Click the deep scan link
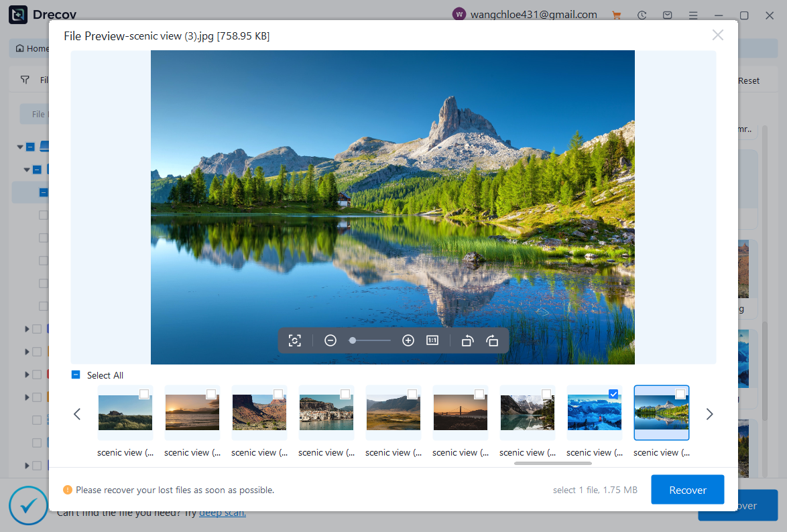Image resolution: width=787 pixels, height=532 pixels. click(x=222, y=513)
